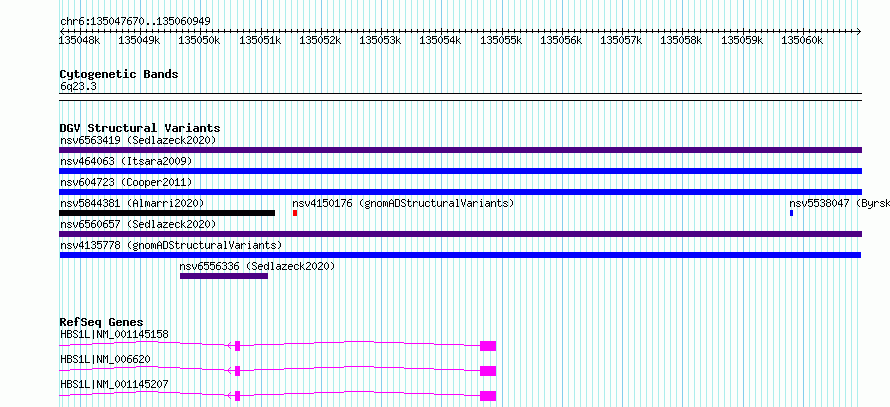Click the nsv5538047 label text
Screen dimensions: 890x407
coord(839,203)
